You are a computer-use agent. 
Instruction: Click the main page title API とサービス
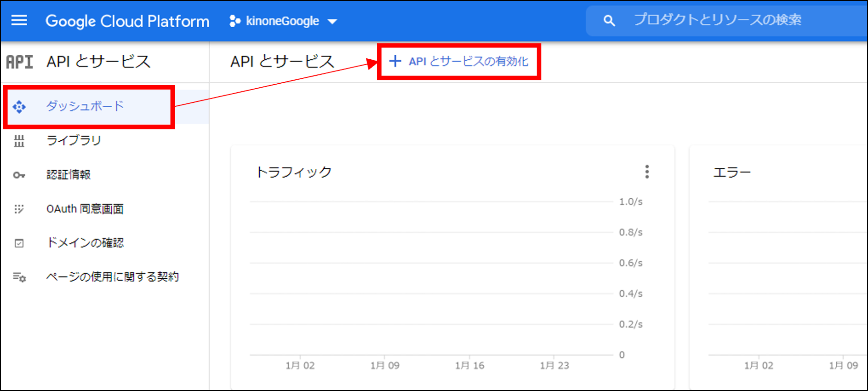[282, 62]
